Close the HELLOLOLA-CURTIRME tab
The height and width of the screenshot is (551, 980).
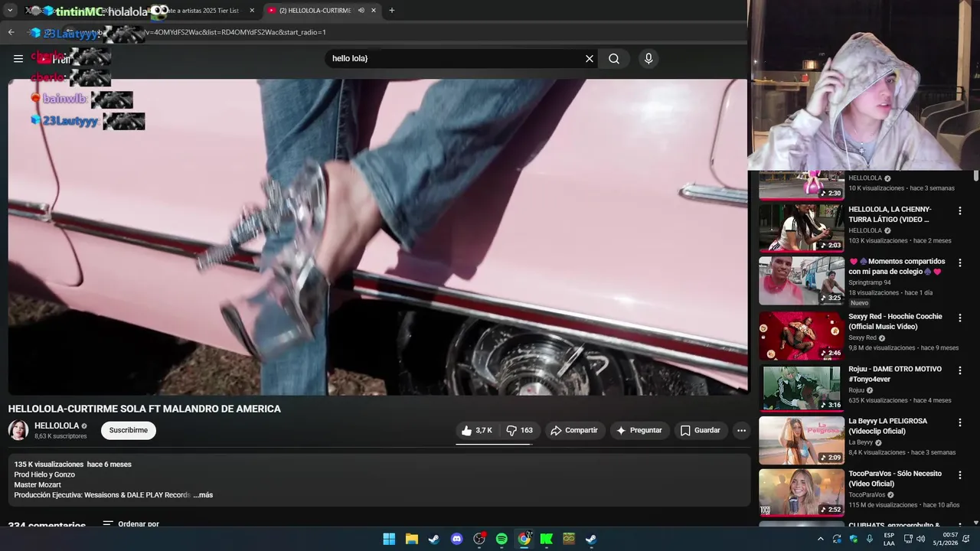[374, 11]
